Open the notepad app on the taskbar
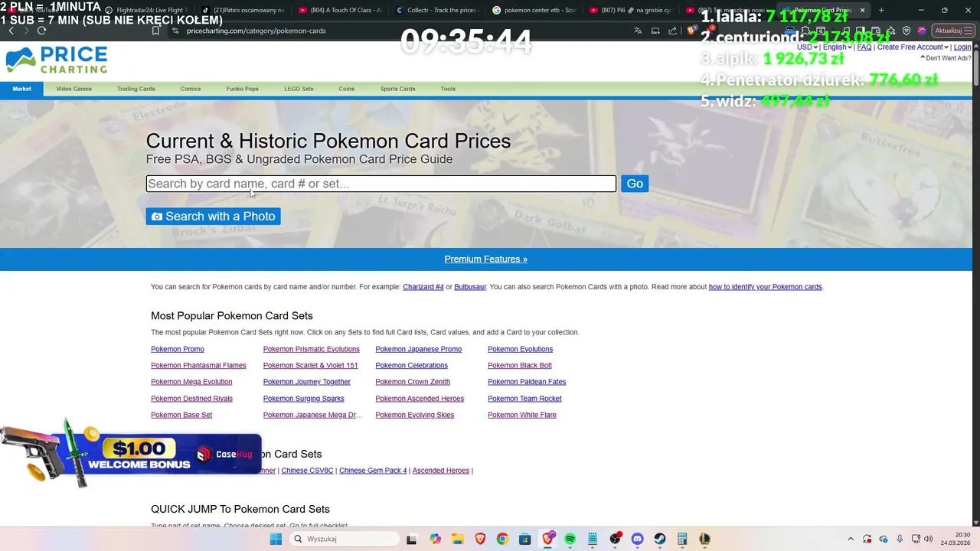 (593, 539)
